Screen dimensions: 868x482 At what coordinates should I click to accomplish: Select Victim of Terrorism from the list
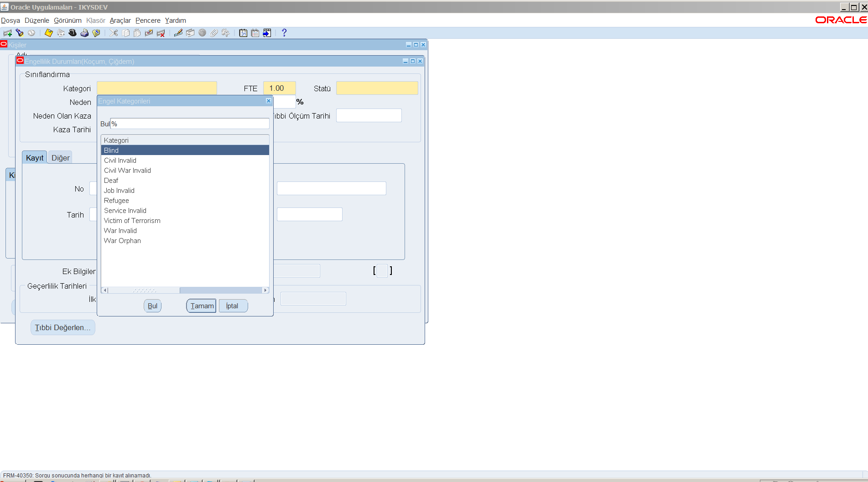[132, 221]
